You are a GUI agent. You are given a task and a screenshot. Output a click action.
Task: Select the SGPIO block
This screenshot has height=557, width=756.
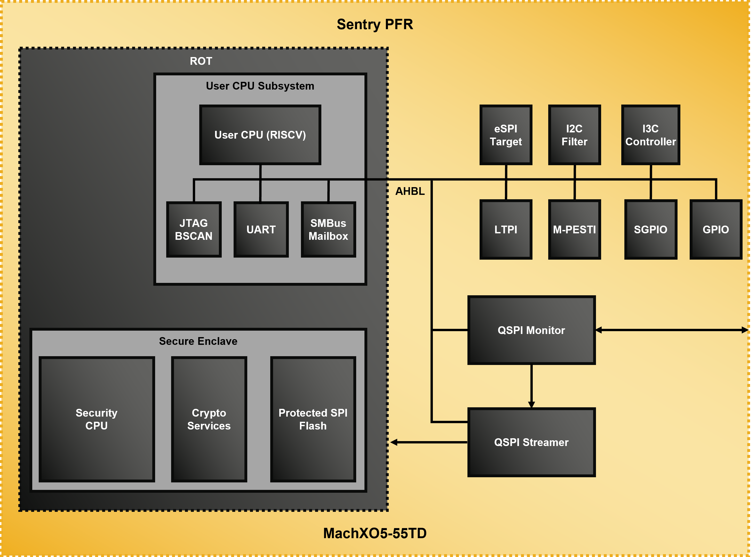pos(650,230)
